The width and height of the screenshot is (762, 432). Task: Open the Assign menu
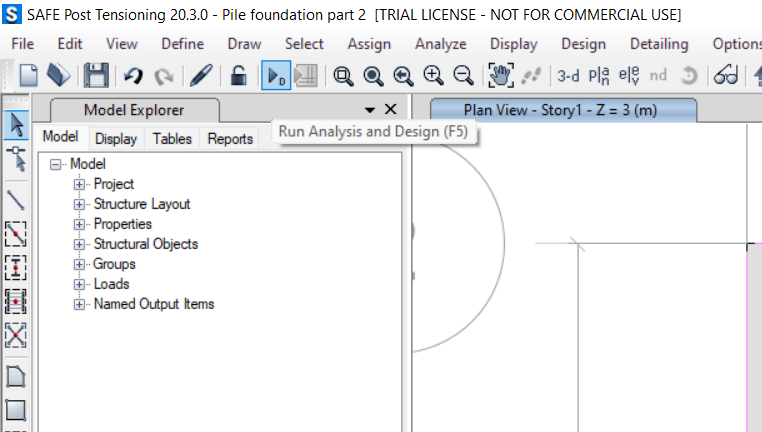point(369,44)
